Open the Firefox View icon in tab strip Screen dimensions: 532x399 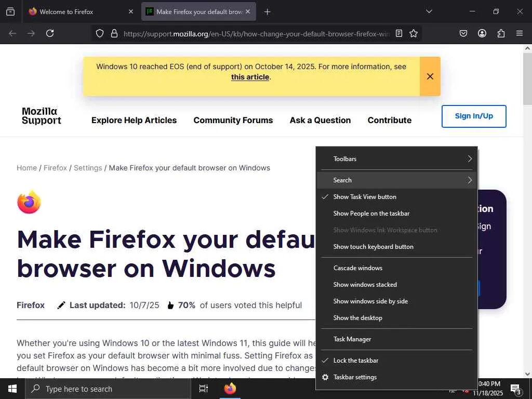coord(10,11)
